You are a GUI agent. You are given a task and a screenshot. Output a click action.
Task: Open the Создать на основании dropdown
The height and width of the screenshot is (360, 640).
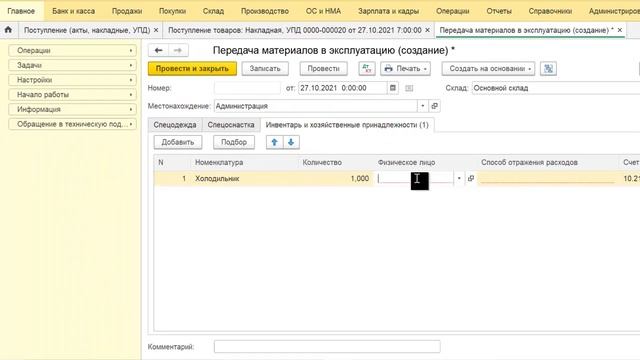coord(488,69)
